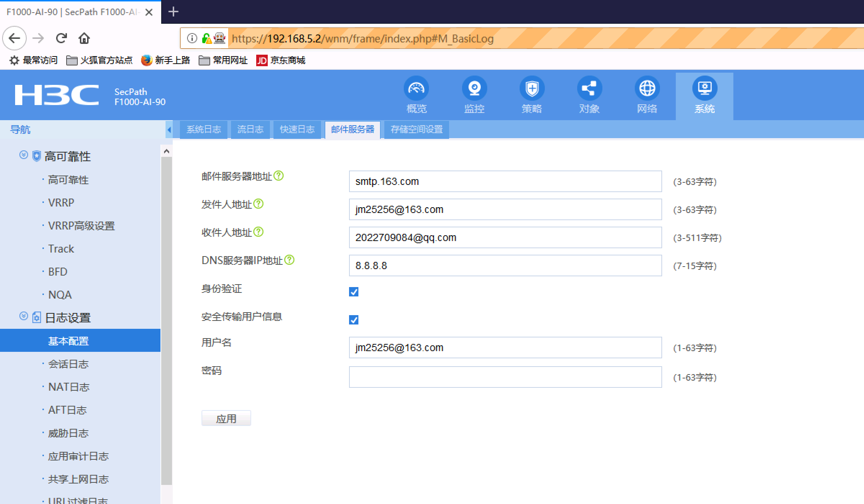Toggle the 安全传输用户信息 checkbox
The width and height of the screenshot is (864, 504).
pyautogui.click(x=354, y=320)
